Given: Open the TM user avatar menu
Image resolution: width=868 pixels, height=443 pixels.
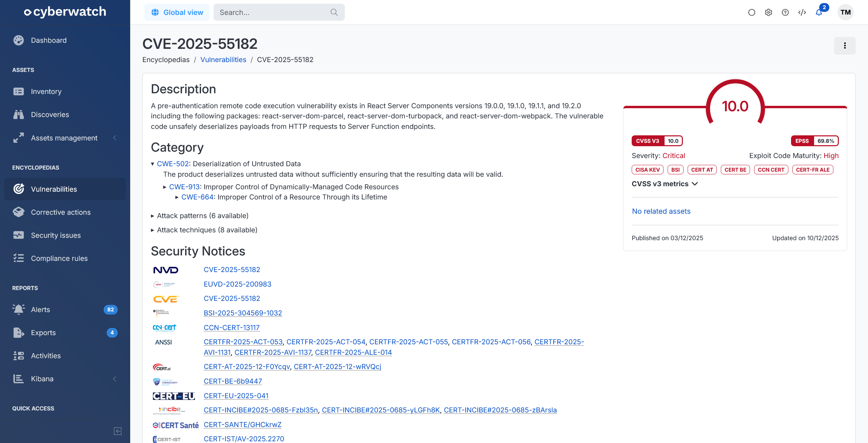Looking at the screenshot, I should 846,12.
